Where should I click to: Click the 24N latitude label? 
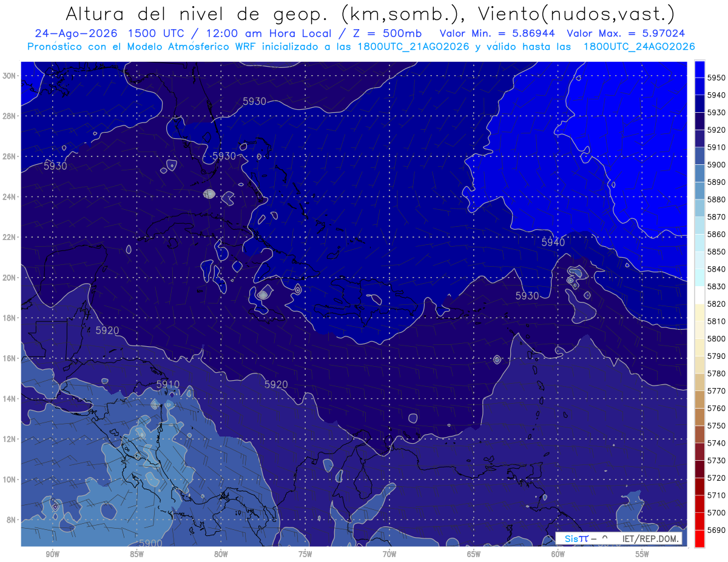click(x=9, y=197)
